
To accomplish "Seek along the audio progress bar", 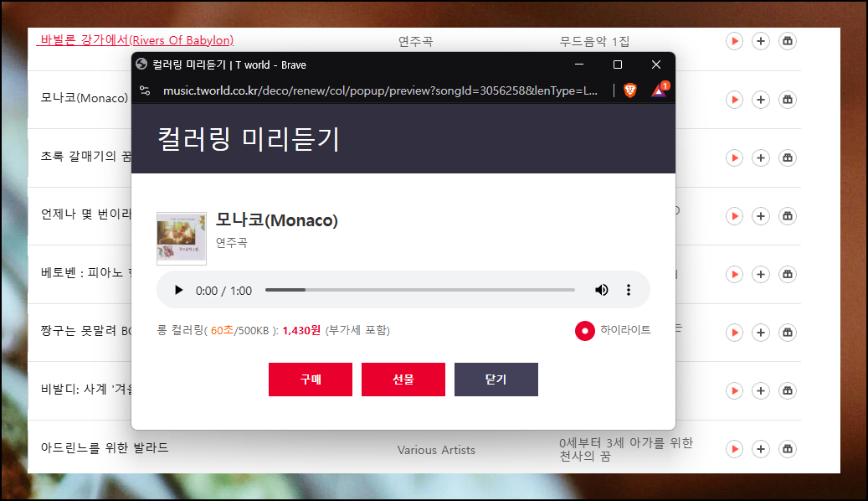I will click(x=420, y=290).
